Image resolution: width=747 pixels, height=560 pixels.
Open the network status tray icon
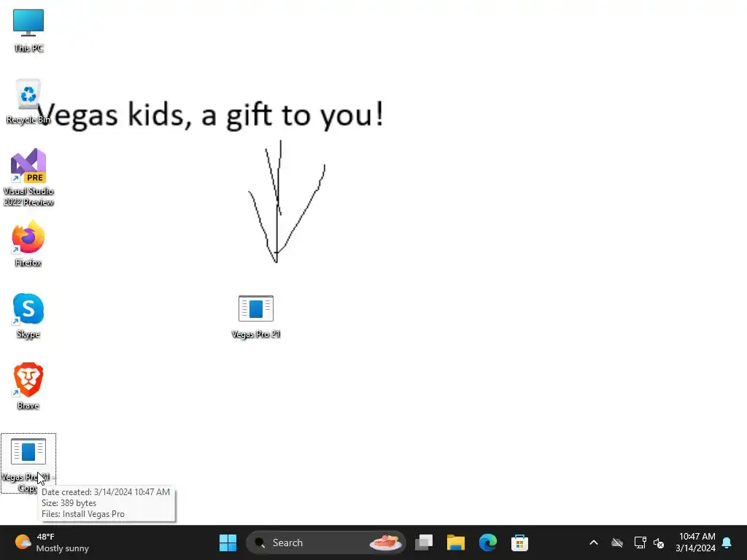click(x=640, y=542)
